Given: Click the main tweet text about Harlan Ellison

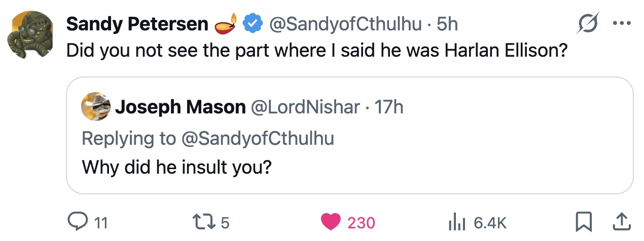Looking at the screenshot, I should point(316,51).
